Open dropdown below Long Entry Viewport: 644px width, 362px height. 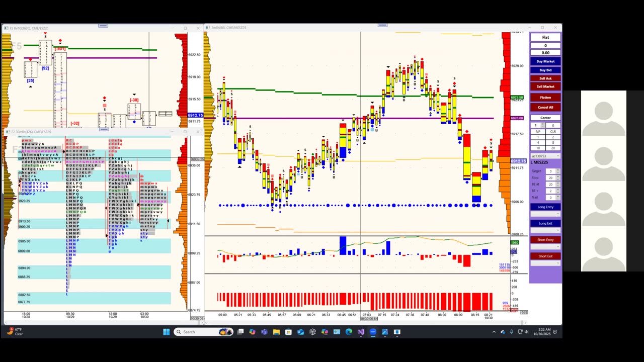[545, 214]
